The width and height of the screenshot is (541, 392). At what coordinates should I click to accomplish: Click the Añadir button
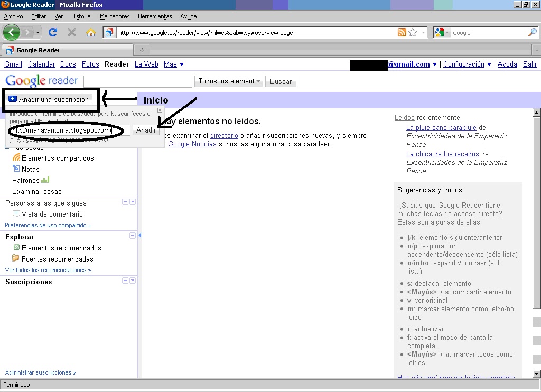(x=146, y=130)
